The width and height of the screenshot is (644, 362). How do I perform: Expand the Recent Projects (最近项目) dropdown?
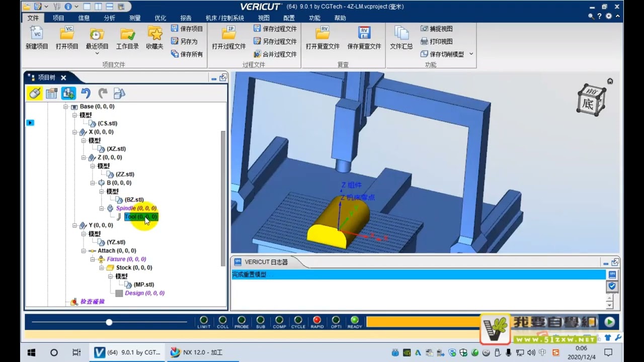(97, 53)
